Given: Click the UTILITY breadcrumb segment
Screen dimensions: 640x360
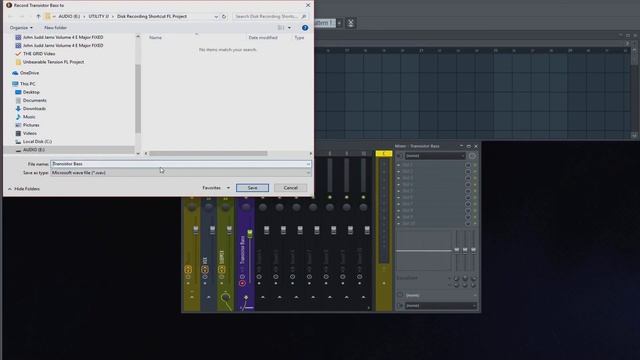Looking at the screenshot, I should 98,16.
